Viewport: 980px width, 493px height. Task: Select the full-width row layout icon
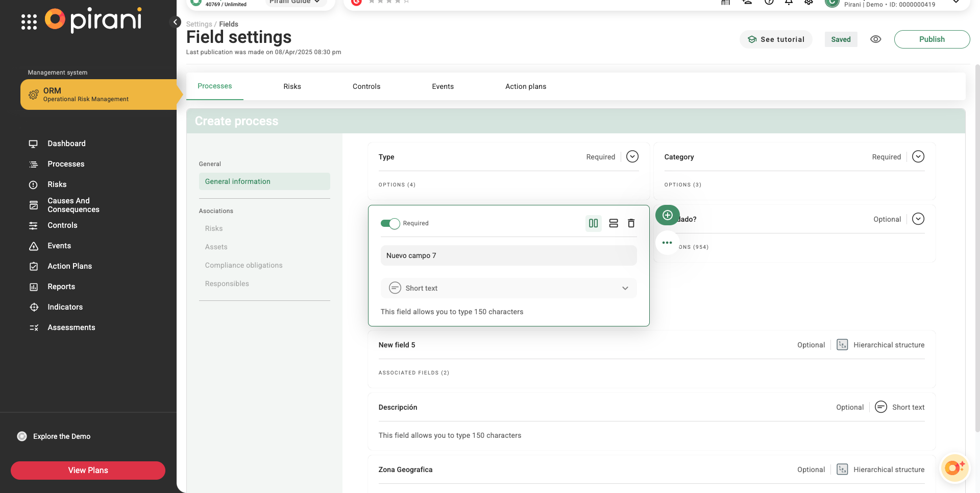614,223
